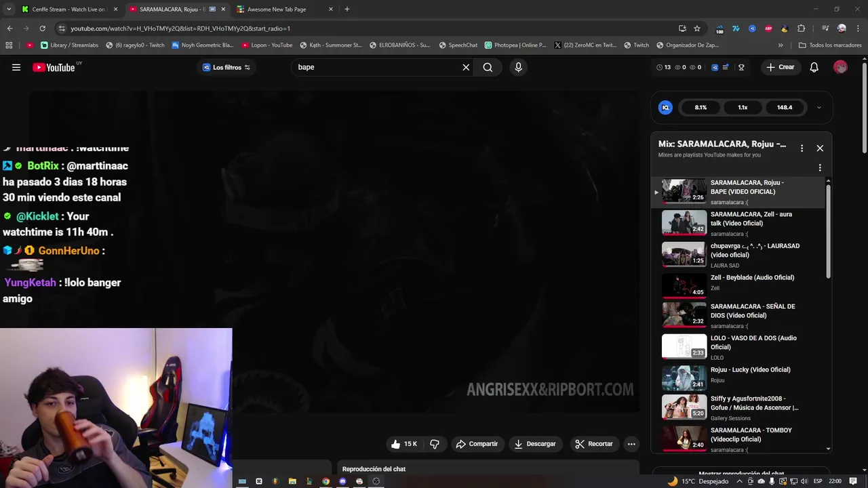Open the Mix panel options menu beside close

802,148
